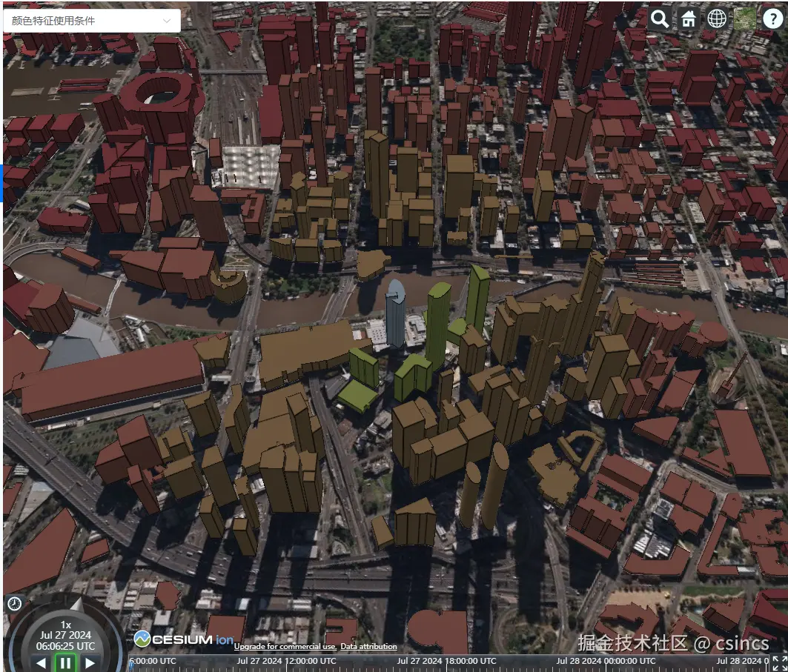Open the navigation help button

tap(773, 19)
